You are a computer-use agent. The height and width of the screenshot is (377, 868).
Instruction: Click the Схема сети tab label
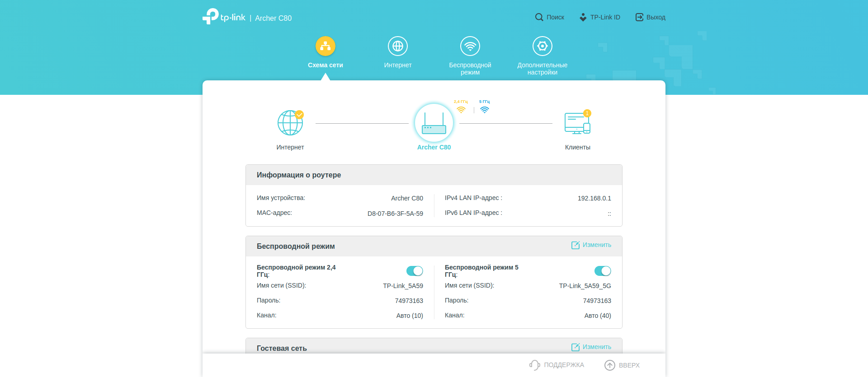tap(325, 65)
